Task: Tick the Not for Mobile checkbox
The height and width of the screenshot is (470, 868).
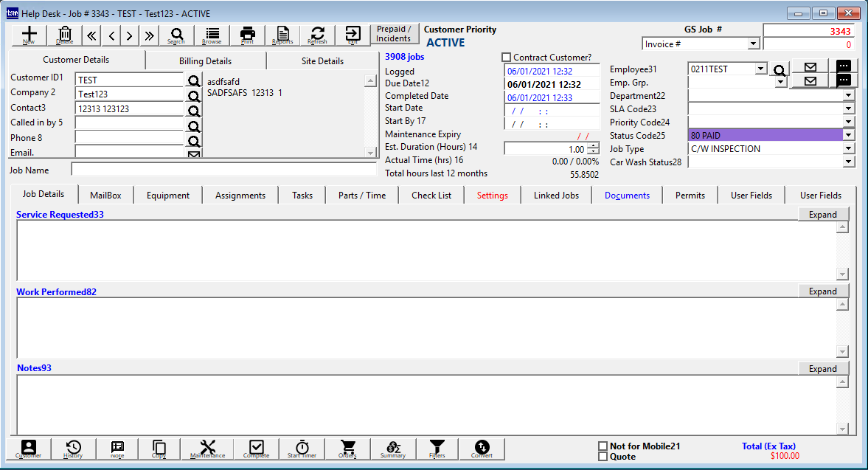Action: [603, 446]
